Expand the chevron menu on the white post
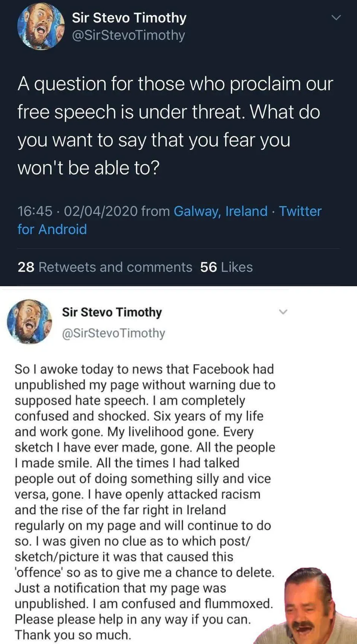Image resolution: width=357 pixels, height=644 pixels. (x=283, y=312)
